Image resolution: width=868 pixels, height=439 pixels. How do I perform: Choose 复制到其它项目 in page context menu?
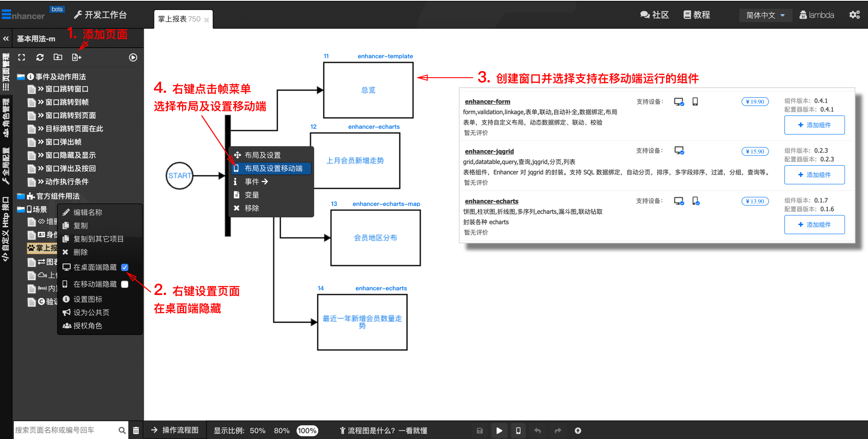98,239
